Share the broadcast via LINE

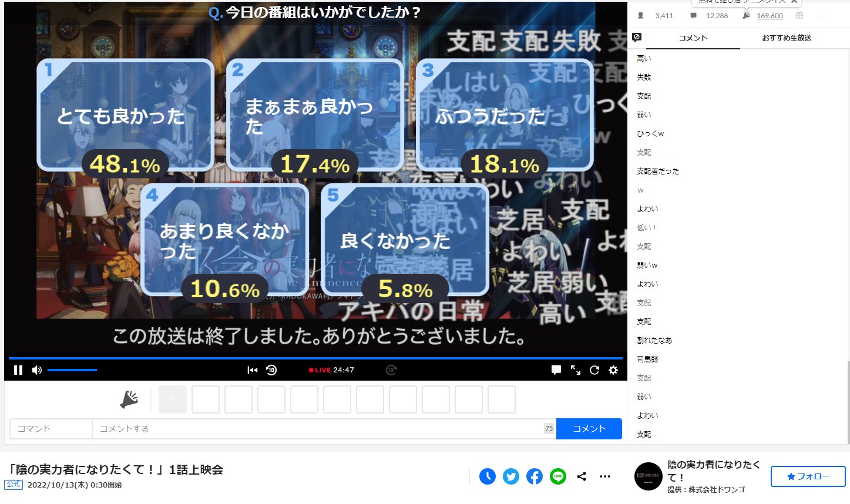click(558, 476)
